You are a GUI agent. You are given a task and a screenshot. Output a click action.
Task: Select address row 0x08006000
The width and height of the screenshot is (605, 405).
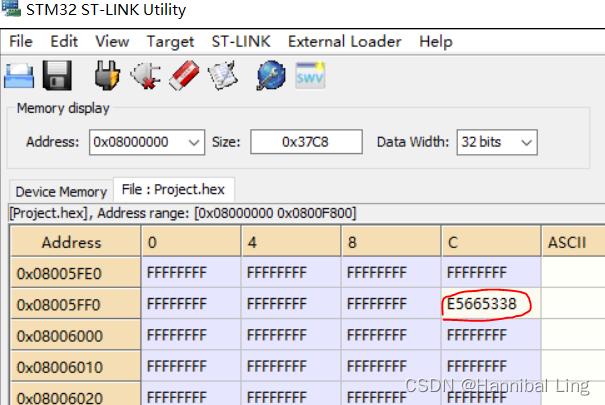76,336
